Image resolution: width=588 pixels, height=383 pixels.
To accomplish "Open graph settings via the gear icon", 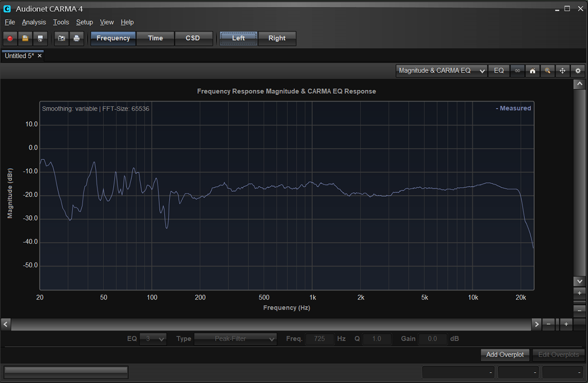I will tap(578, 71).
